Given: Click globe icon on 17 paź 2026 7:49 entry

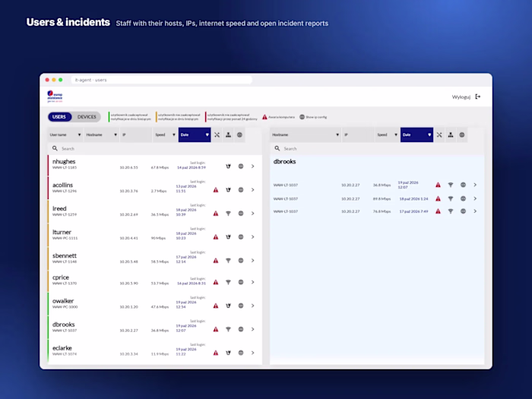Looking at the screenshot, I should 463,211.
